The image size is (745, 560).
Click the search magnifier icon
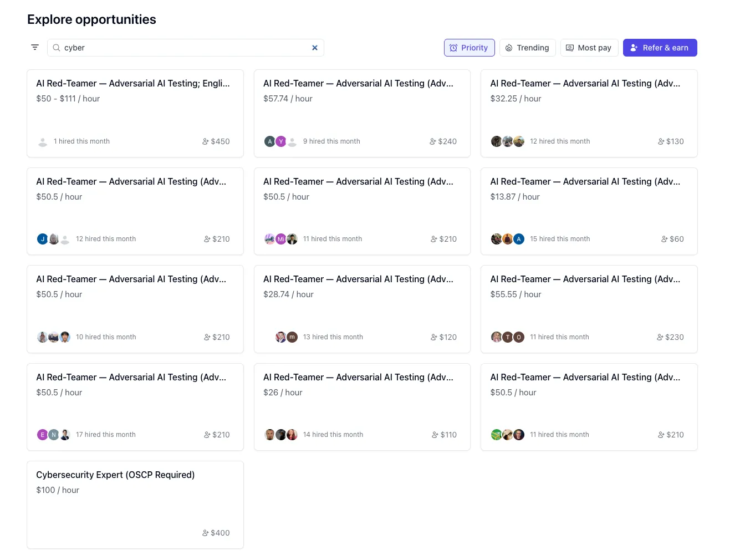(57, 48)
